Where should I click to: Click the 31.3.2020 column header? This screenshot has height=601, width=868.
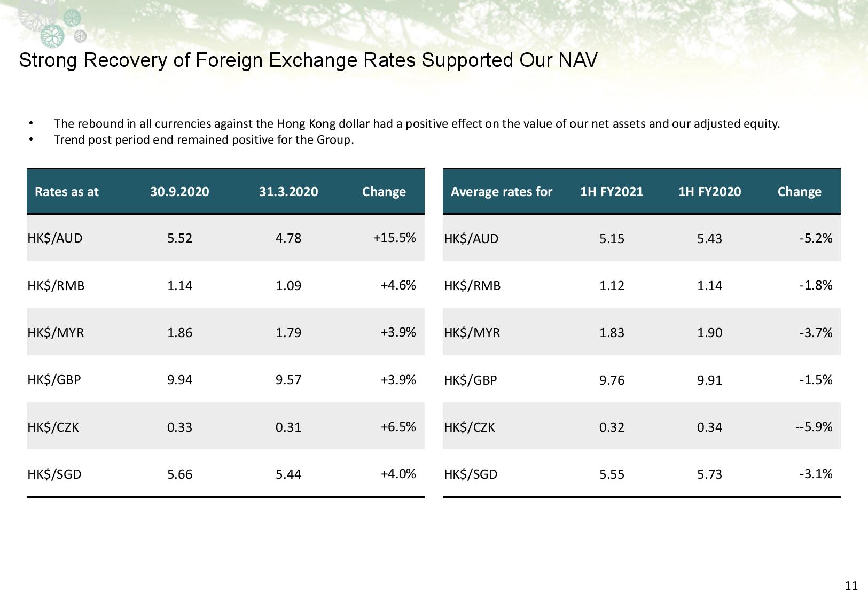288,192
